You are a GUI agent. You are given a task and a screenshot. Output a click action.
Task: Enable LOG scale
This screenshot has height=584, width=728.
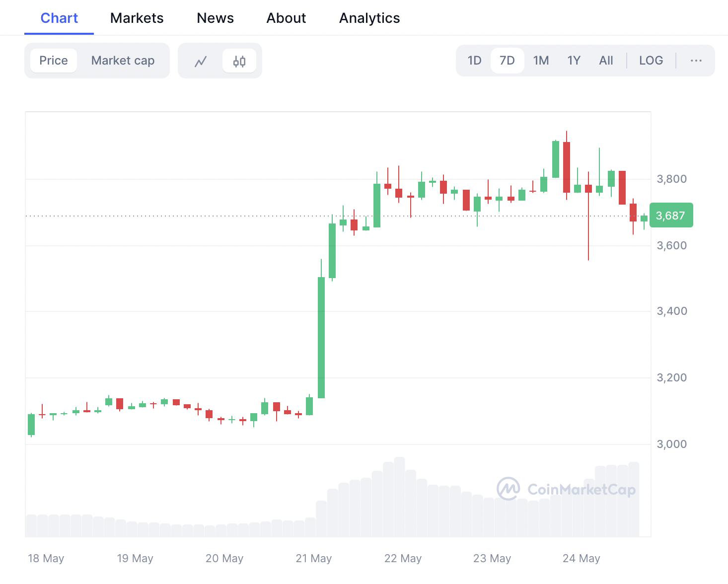pos(651,61)
